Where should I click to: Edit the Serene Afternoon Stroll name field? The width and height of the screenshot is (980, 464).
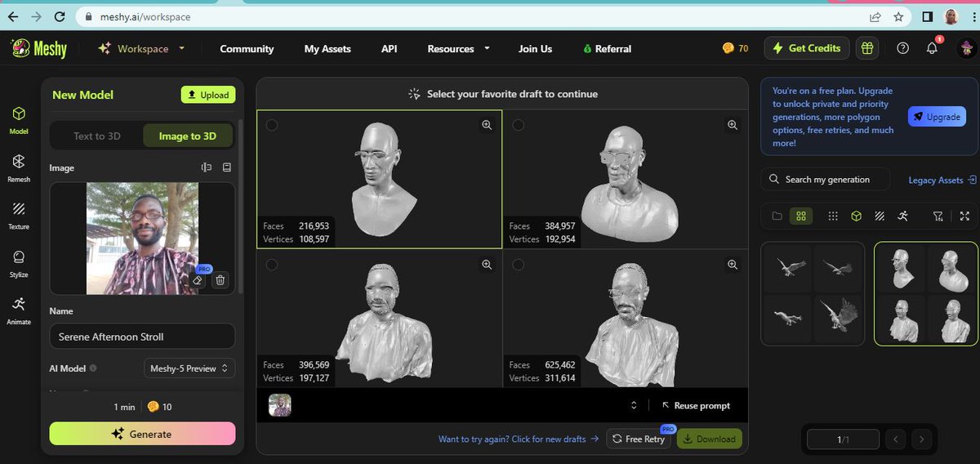(142, 337)
